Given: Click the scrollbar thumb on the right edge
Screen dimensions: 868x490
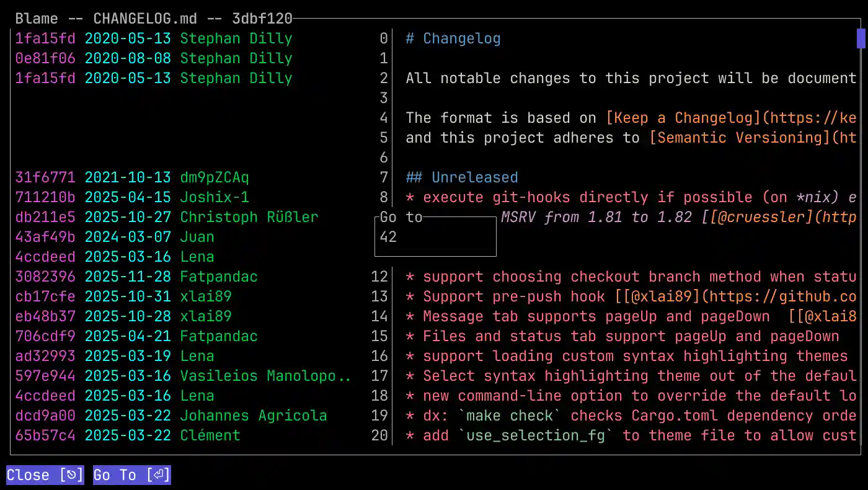Looking at the screenshot, I should (x=861, y=38).
